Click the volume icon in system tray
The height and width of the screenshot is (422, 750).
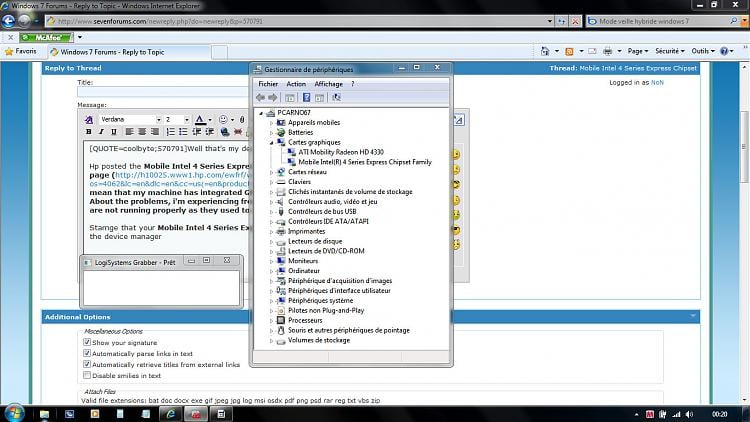689,414
